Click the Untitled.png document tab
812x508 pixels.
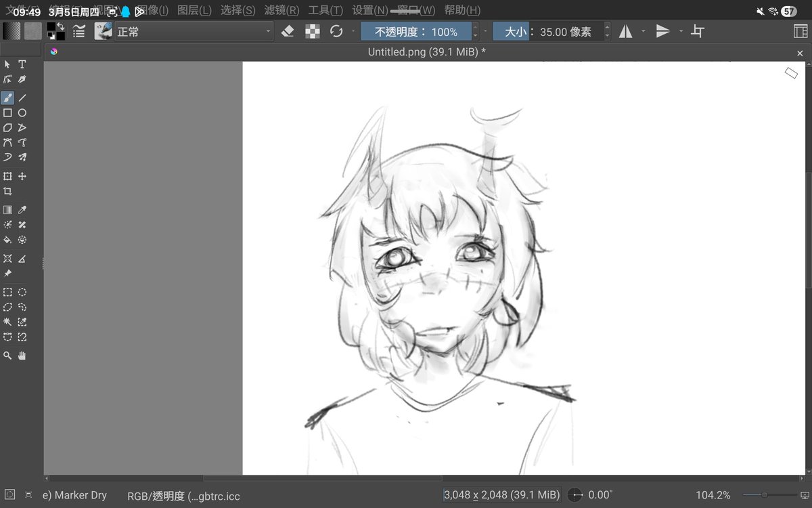point(426,52)
